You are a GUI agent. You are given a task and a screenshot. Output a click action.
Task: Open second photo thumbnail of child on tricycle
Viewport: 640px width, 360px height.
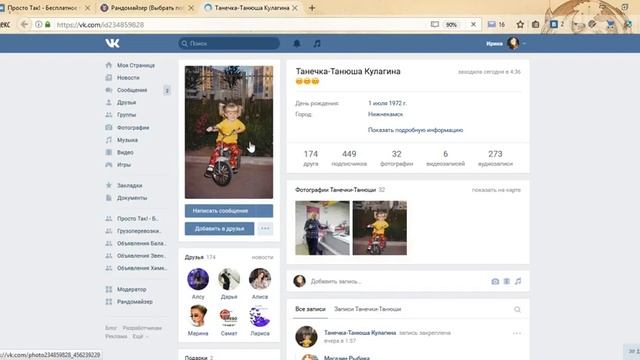pyautogui.click(x=380, y=228)
